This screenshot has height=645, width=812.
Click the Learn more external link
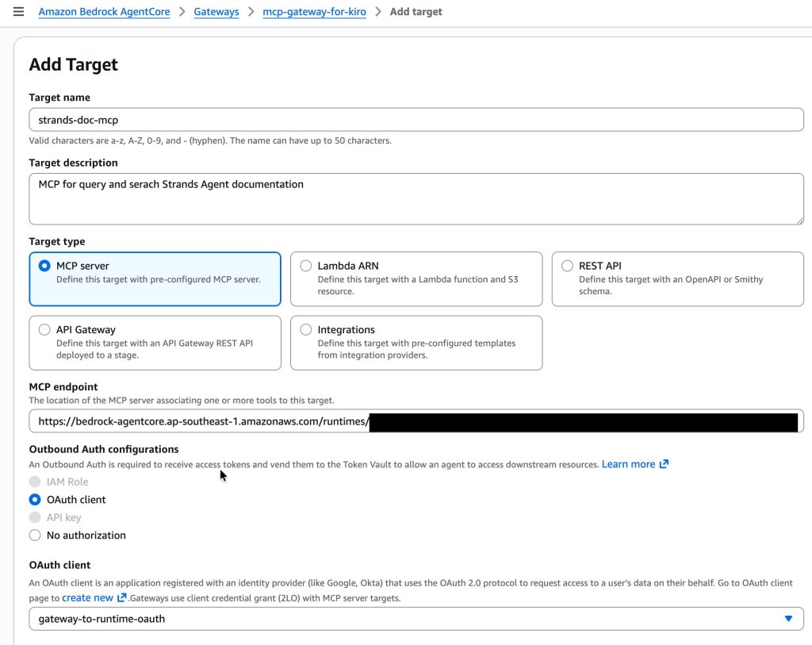[x=628, y=464]
